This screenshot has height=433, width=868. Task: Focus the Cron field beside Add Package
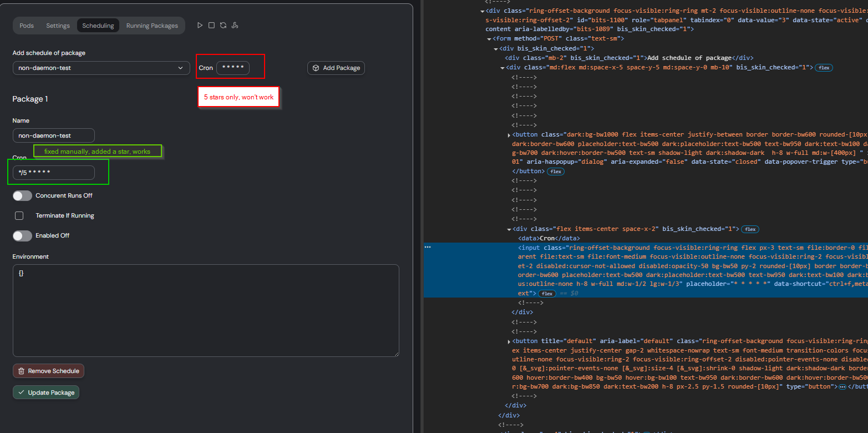coord(233,68)
